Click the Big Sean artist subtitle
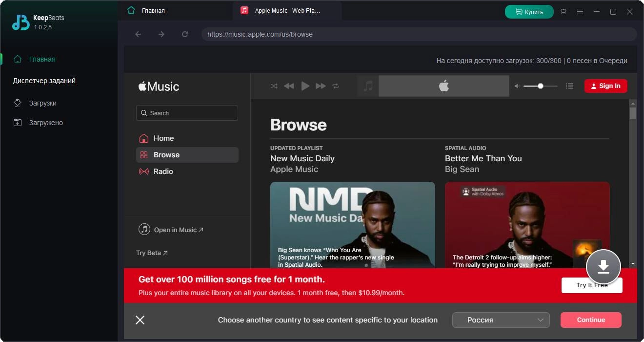Screen dimensions: 644x342 pyautogui.click(x=462, y=169)
